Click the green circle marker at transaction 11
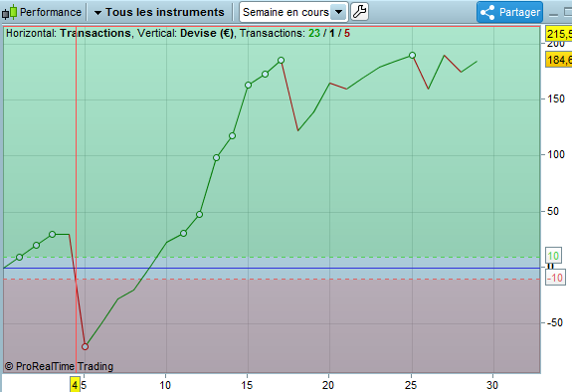The width and height of the screenshot is (572, 392). (x=183, y=233)
